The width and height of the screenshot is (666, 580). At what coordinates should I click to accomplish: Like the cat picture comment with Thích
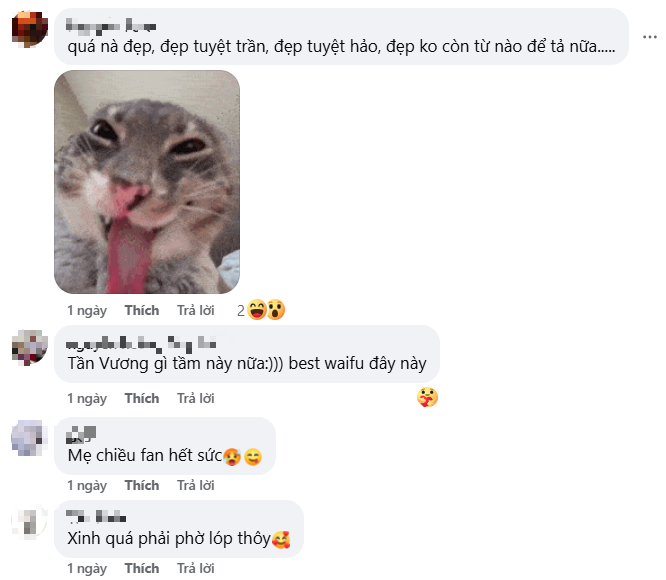142,310
